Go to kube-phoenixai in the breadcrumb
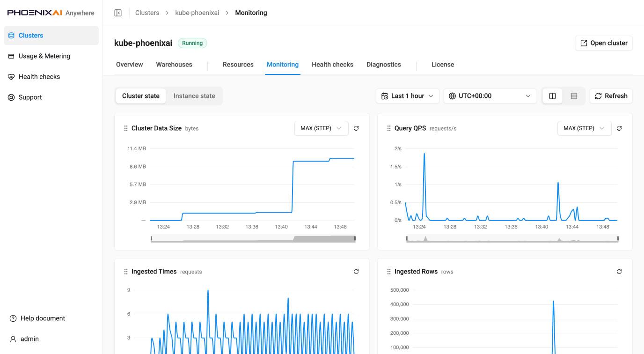The width and height of the screenshot is (644, 354). coord(197,13)
